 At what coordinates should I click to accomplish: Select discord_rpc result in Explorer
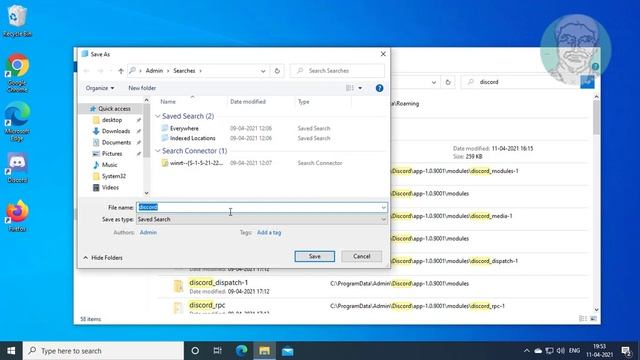pyautogui.click(x=207, y=305)
